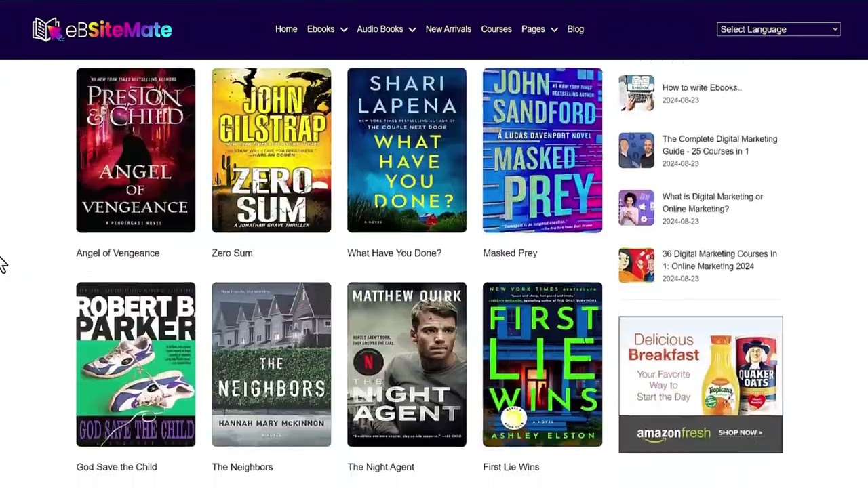Open the Complete Digital Marketing Guide thumbnail icon
This screenshot has height=488, width=868.
(x=636, y=150)
